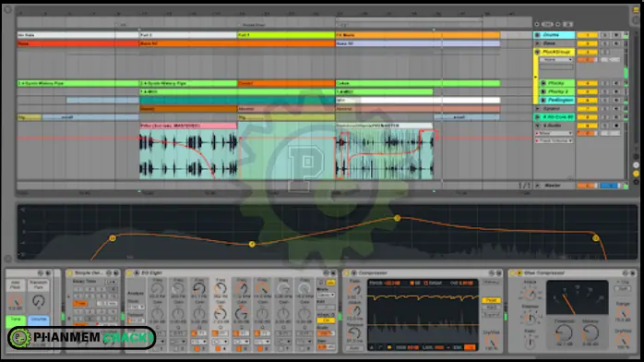
Task: Solo the Bass track
Action: coord(605,43)
